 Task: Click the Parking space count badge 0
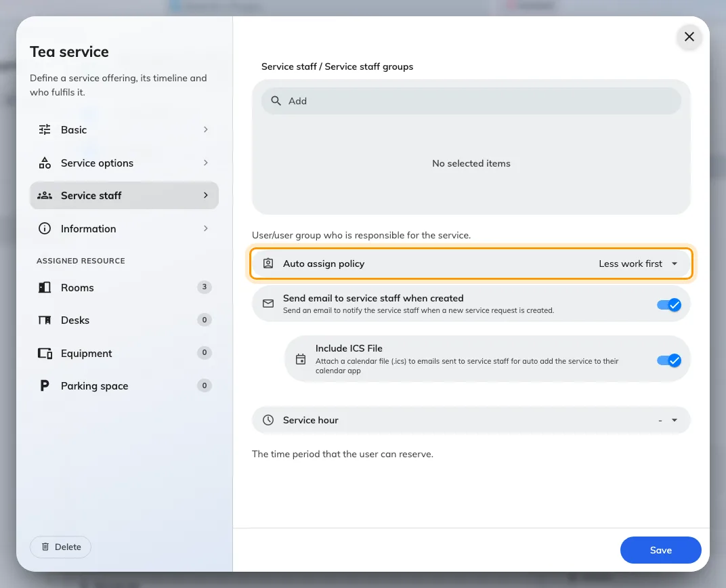coord(205,385)
